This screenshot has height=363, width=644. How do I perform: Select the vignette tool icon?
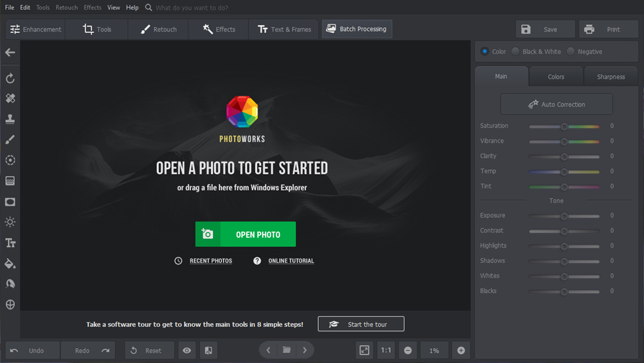pos(10,202)
